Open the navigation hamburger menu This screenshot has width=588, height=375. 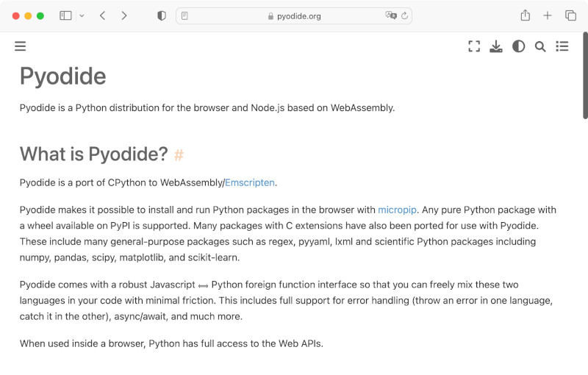click(x=20, y=46)
